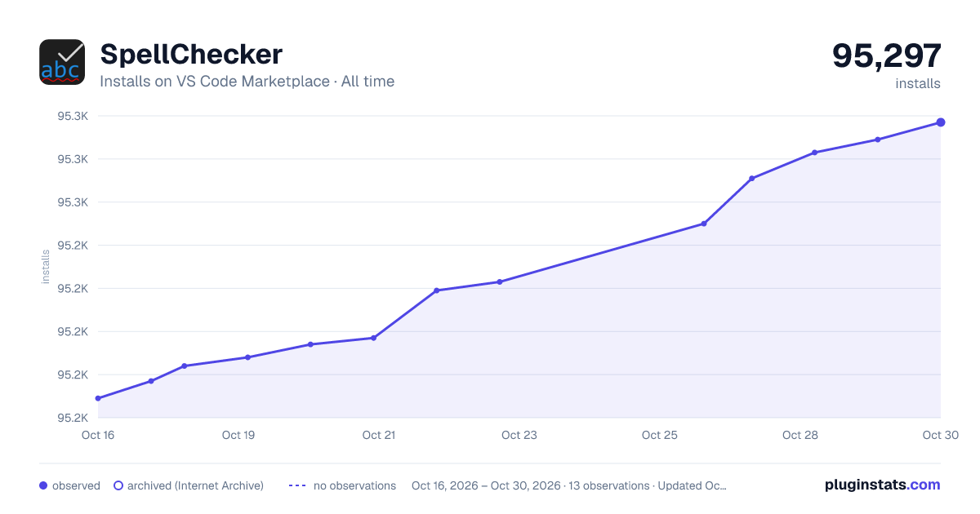Click the vertical 'installs' y-axis title
Screen dimensions: 980x514
tap(46, 267)
